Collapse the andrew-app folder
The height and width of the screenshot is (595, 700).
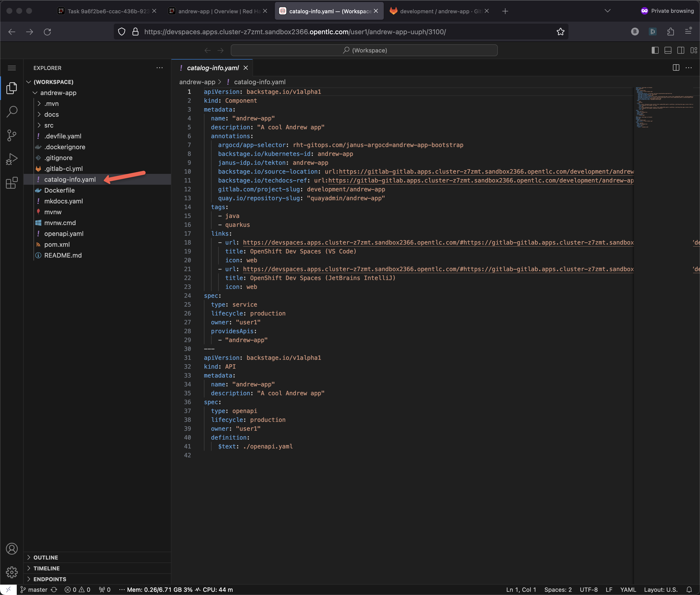click(x=58, y=93)
